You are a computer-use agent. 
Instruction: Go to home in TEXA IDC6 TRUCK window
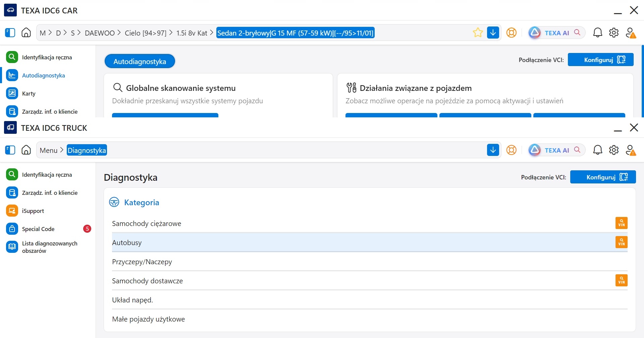click(26, 150)
